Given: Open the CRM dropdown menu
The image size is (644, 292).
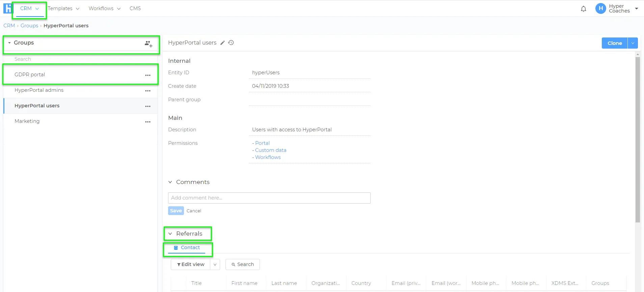Looking at the screenshot, I should 29,8.
